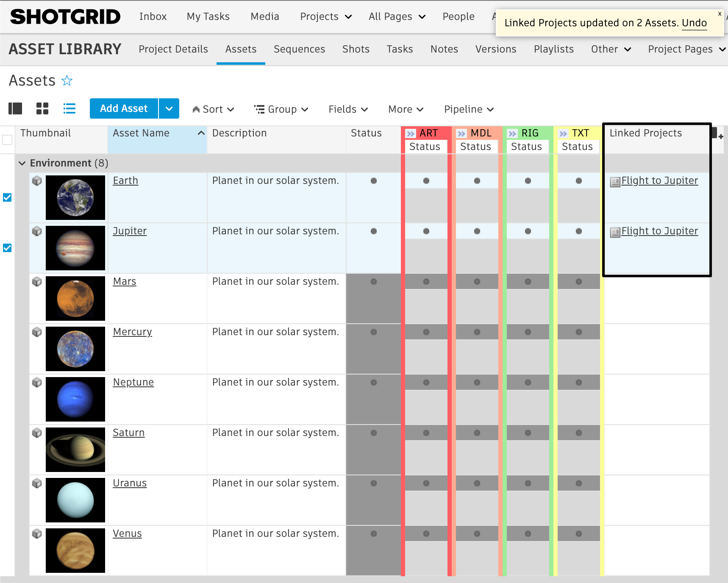728x583 pixels.
Task: Collapse the Environment group
Action: (22, 163)
